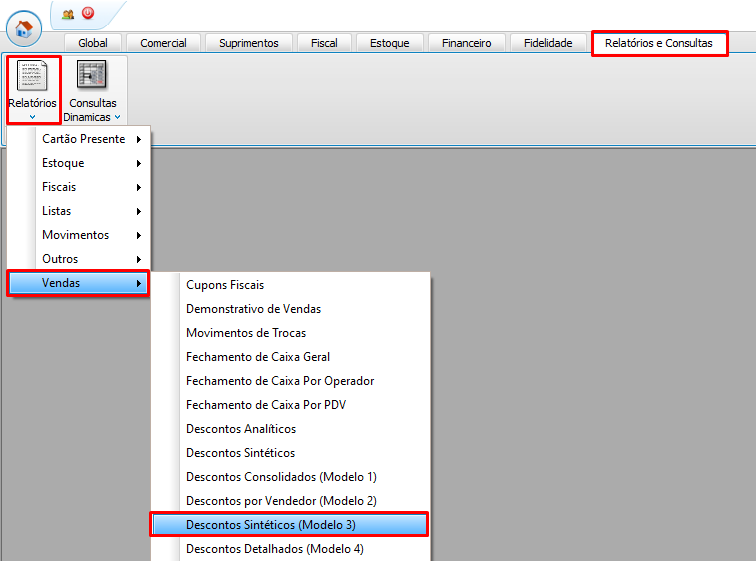Click the home application button icon

24,29
